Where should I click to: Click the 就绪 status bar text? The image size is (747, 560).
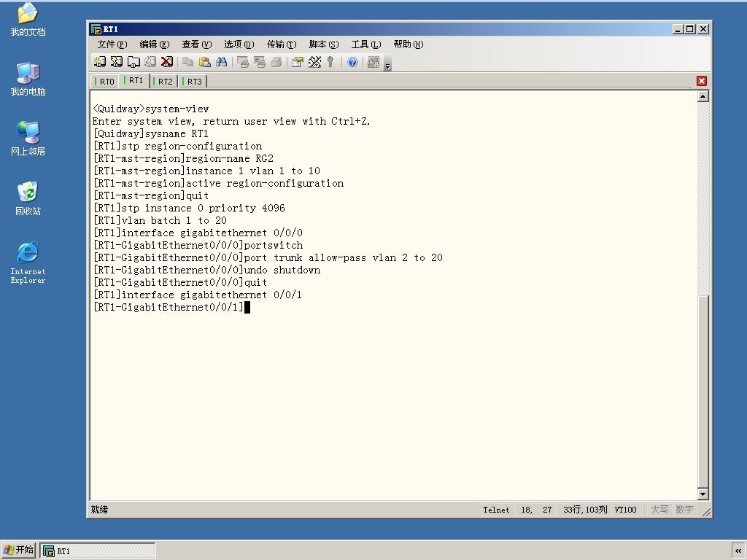point(99,510)
